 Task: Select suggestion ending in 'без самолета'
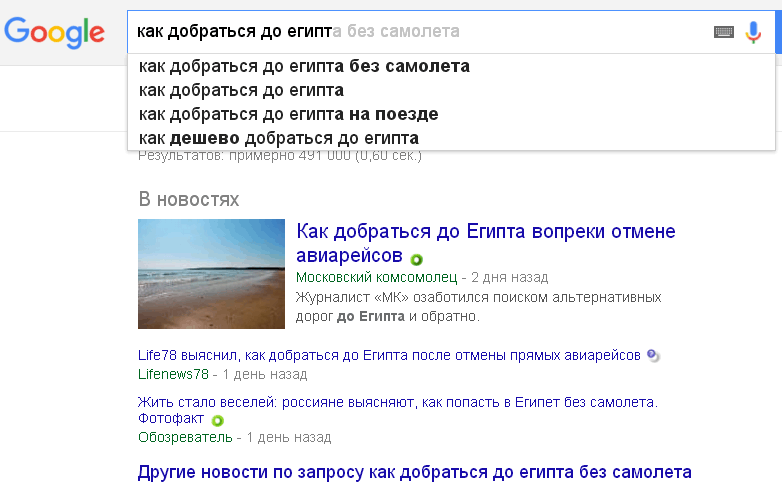304,67
